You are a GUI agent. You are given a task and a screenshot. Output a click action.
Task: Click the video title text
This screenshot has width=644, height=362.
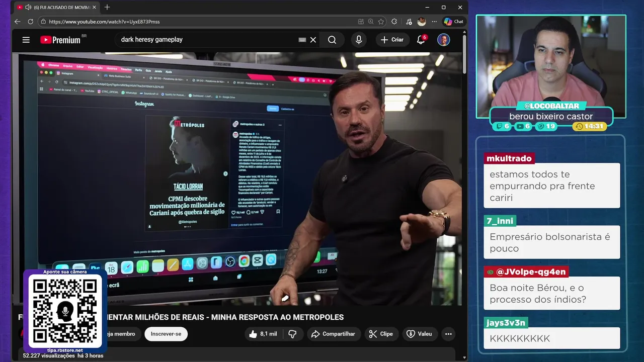pos(226,317)
